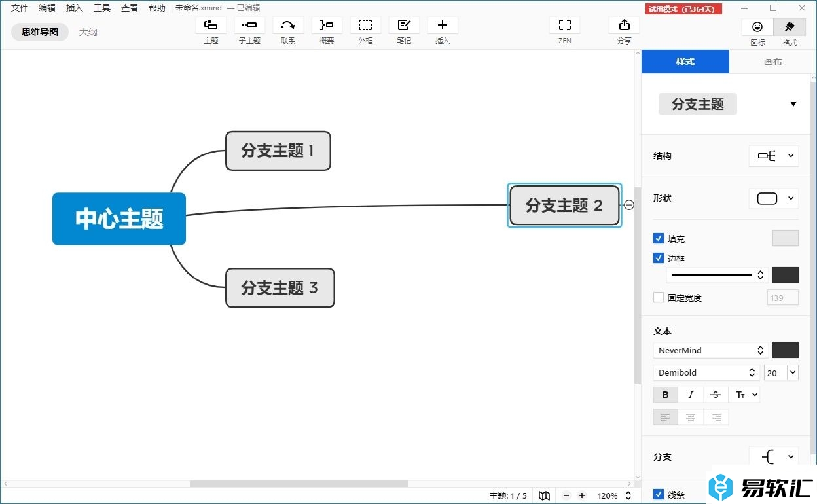Select the 分支主题 1 node
The image size is (817, 504).
pos(278,151)
